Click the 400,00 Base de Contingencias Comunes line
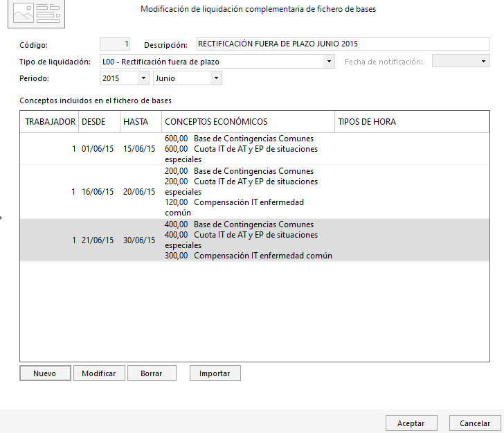The width and height of the screenshot is (504, 433). (239, 224)
